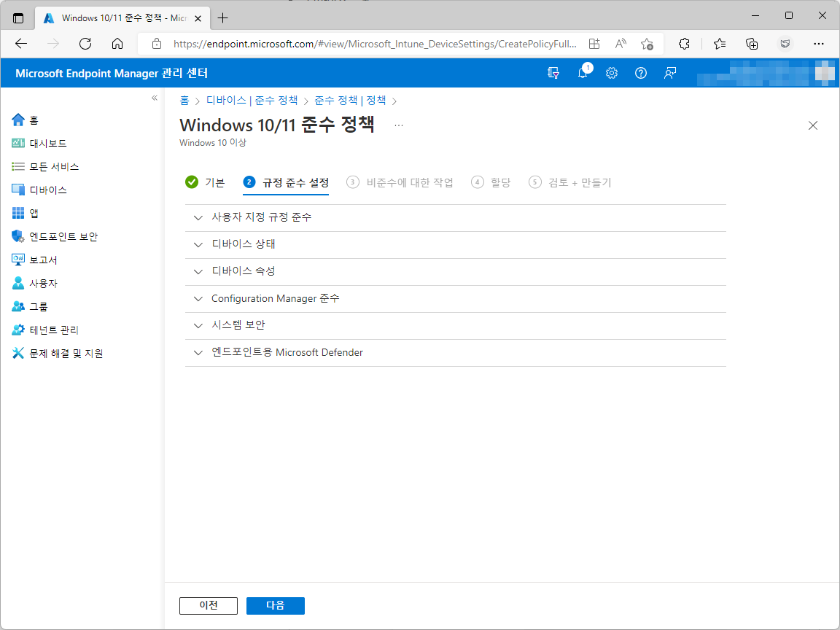
Task: Select the 비준수에 대한 작업 step tab
Action: (400, 183)
